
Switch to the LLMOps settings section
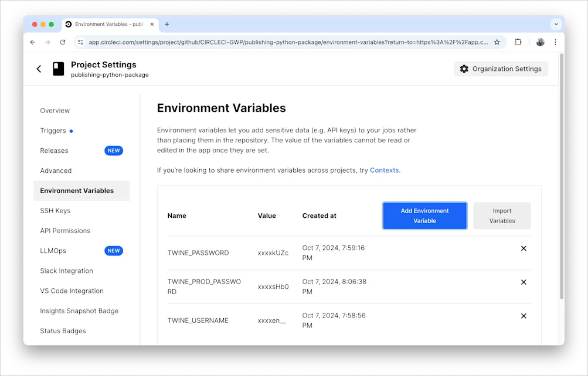[x=53, y=251]
